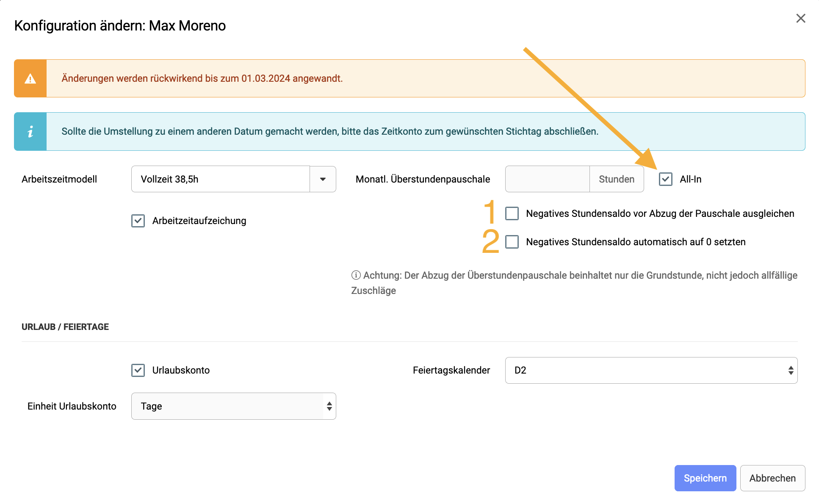The height and width of the screenshot is (504, 819).
Task: Toggle the Arbeitzeitaufzeichung checkbox
Action: pyautogui.click(x=138, y=221)
